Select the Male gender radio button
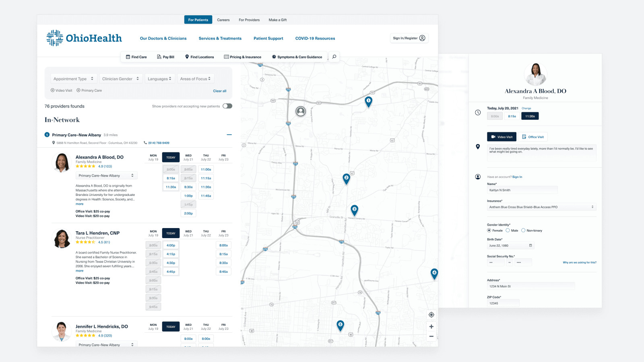644x362 pixels. point(508,230)
